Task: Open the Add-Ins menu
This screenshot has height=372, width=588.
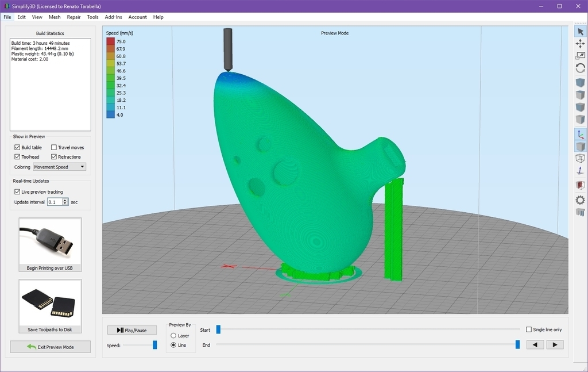Action: coord(113,17)
